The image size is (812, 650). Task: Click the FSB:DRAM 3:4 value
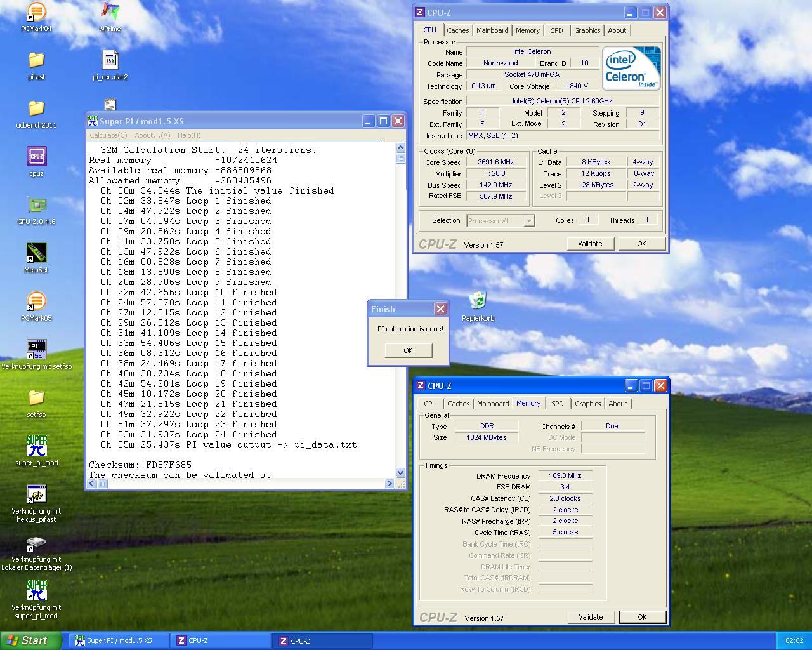565,487
